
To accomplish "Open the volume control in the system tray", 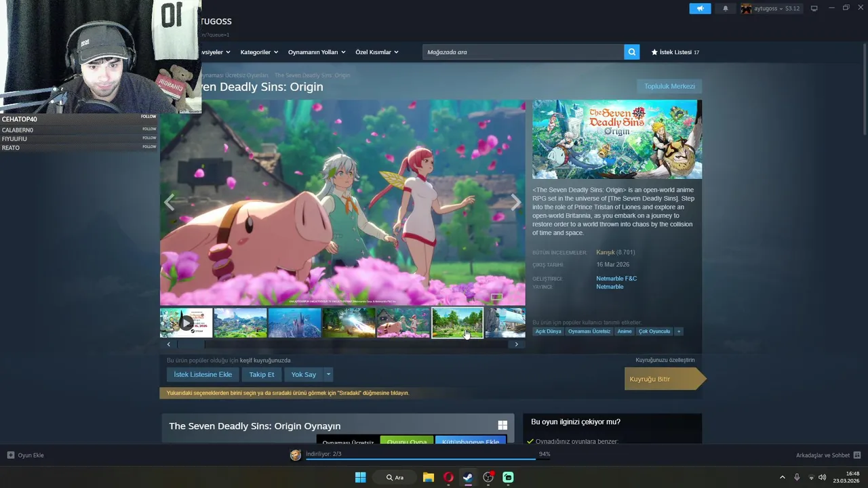I will [822, 477].
